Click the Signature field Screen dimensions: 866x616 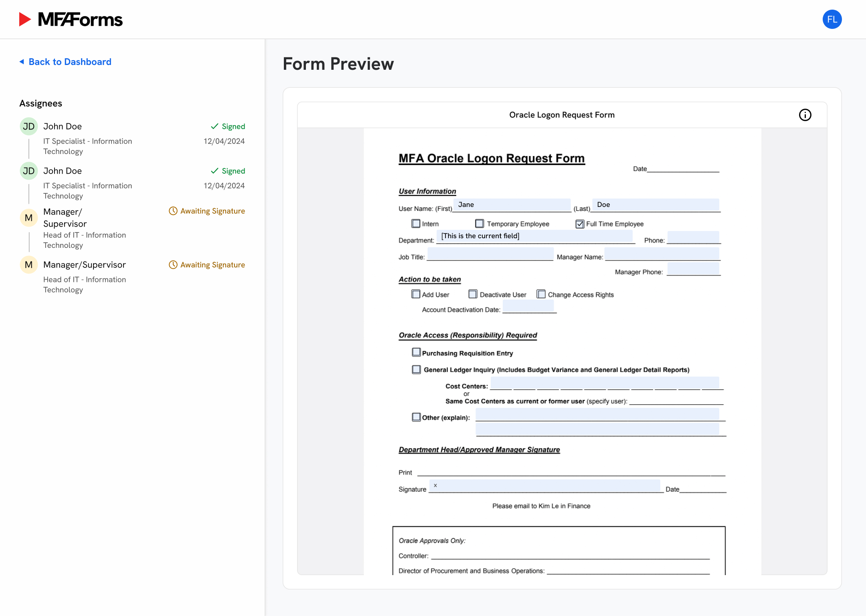click(x=544, y=486)
